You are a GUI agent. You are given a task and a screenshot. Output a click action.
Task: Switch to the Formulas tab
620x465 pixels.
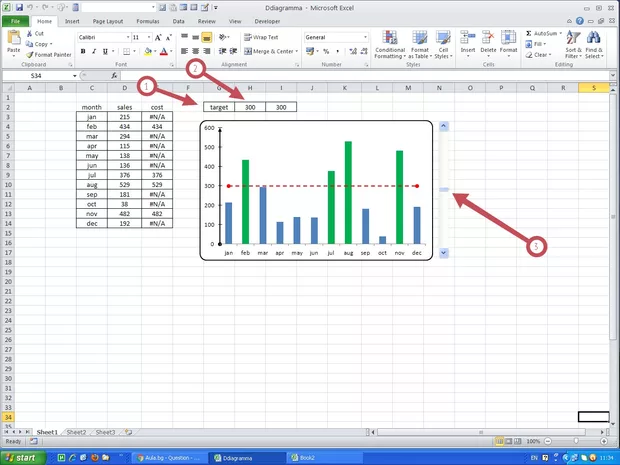point(148,21)
